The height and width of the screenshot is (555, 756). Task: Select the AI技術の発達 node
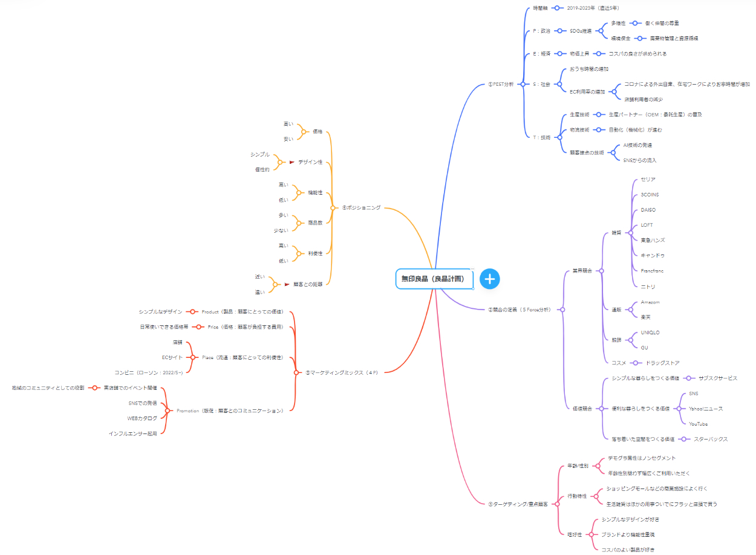[637, 145]
